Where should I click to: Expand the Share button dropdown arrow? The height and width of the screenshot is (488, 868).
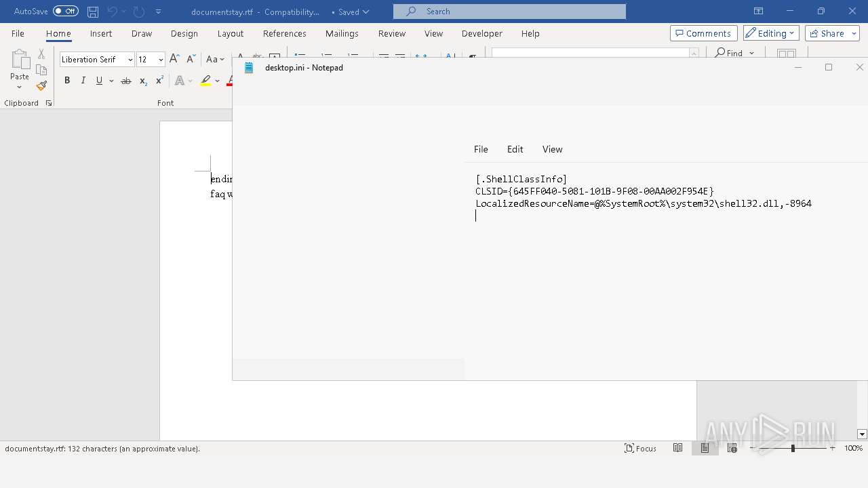pyautogui.click(x=854, y=33)
